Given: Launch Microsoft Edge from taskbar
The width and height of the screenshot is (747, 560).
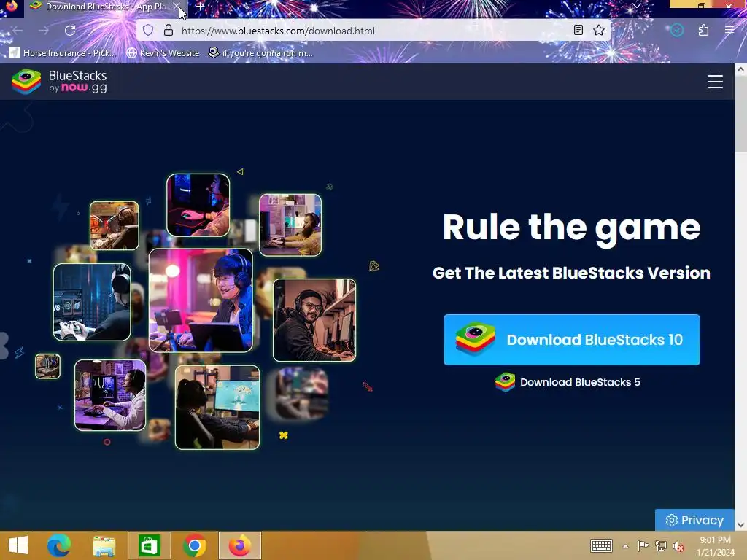Looking at the screenshot, I should [x=59, y=545].
